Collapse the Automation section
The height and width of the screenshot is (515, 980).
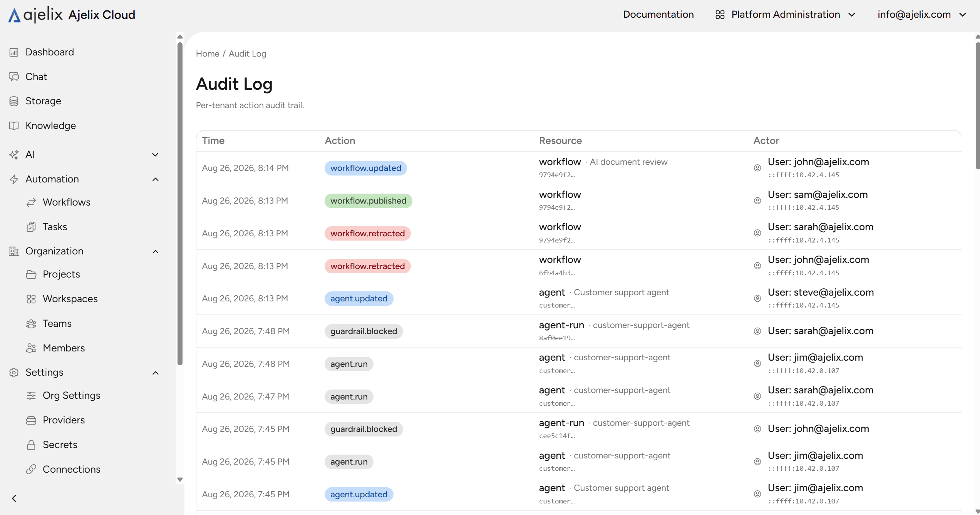click(155, 179)
